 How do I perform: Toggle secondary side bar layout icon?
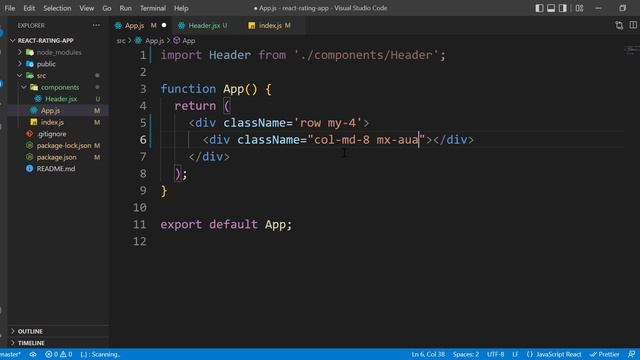pyautogui.click(x=563, y=8)
